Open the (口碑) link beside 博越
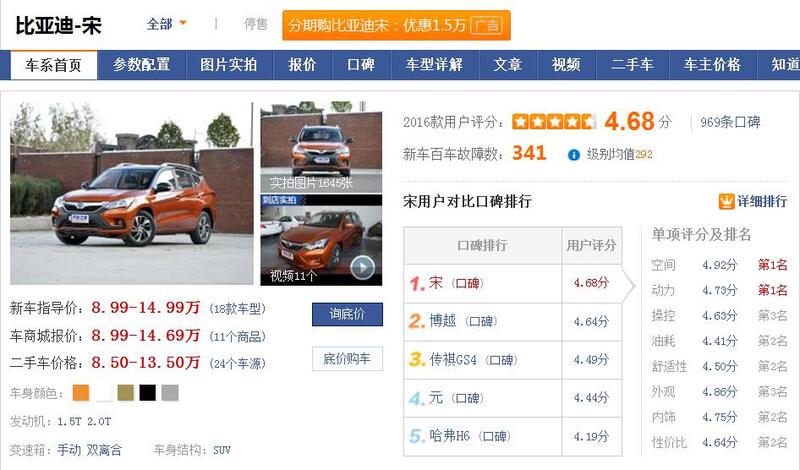Image resolution: width=800 pixels, height=470 pixels. click(x=481, y=321)
